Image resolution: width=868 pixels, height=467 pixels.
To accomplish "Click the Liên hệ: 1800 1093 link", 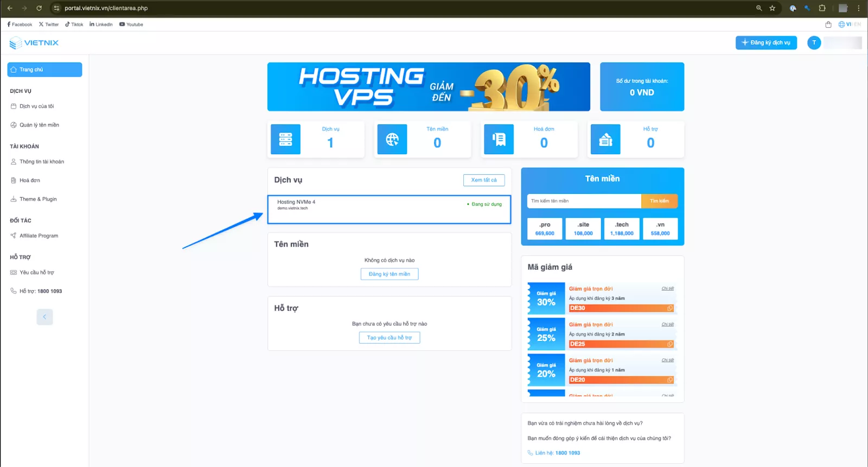I will (554, 453).
